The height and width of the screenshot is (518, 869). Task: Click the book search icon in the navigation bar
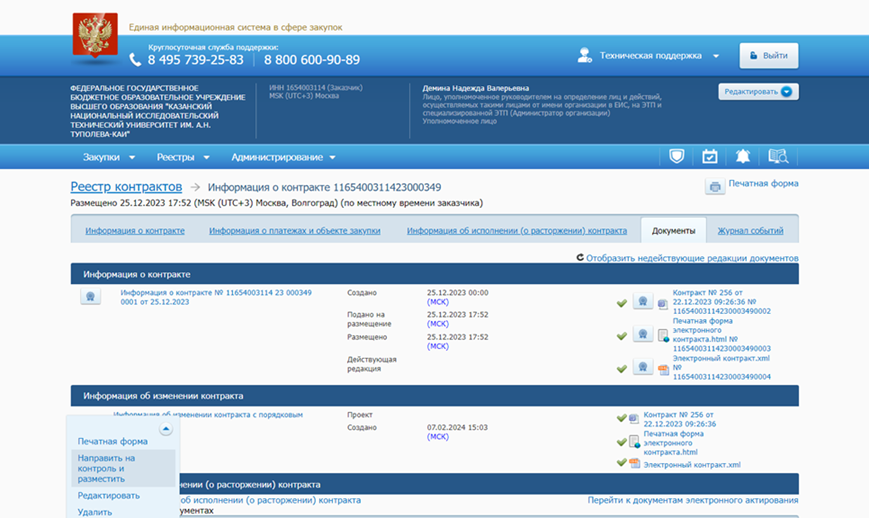778,156
